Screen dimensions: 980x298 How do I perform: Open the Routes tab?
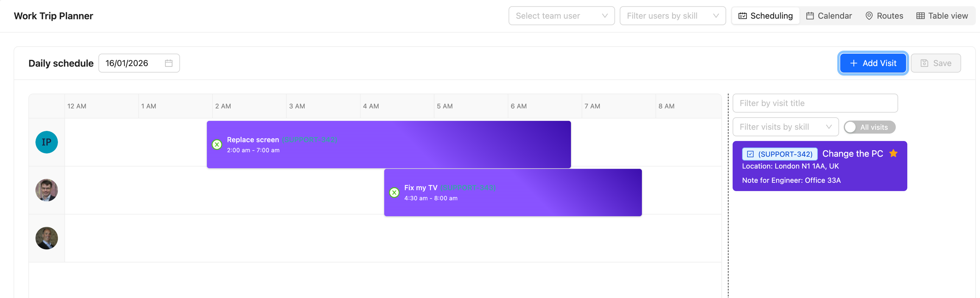click(884, 16)
